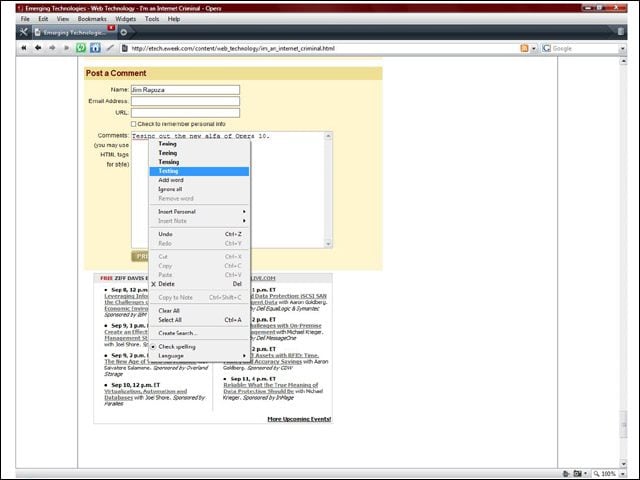Click the Google search engine icon
The image size is (640, 480).
pos(547,48)
